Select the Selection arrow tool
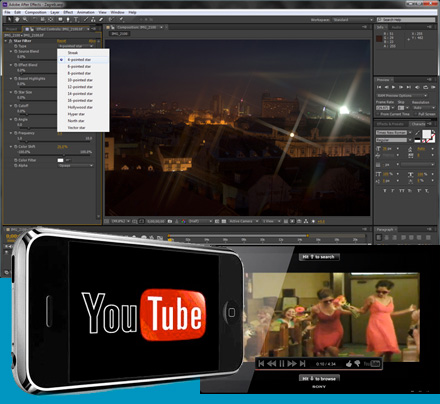The width and height of the screenshot is (440, 404). click(x=9, y=20)
